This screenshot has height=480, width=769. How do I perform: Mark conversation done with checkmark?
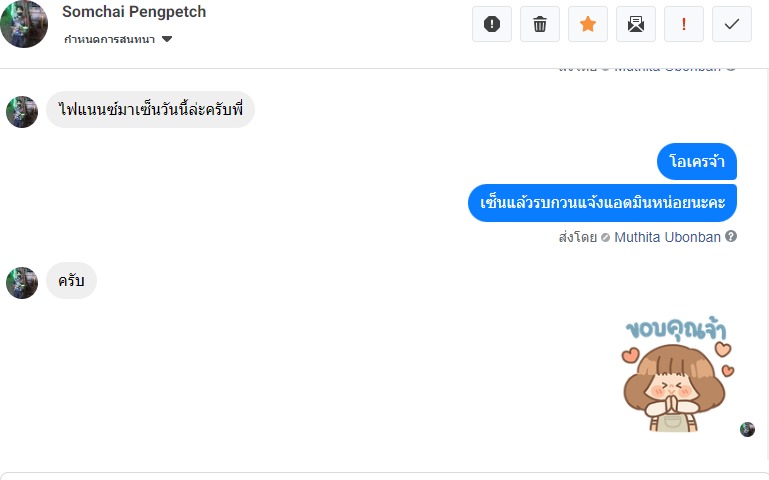[732, 24]
